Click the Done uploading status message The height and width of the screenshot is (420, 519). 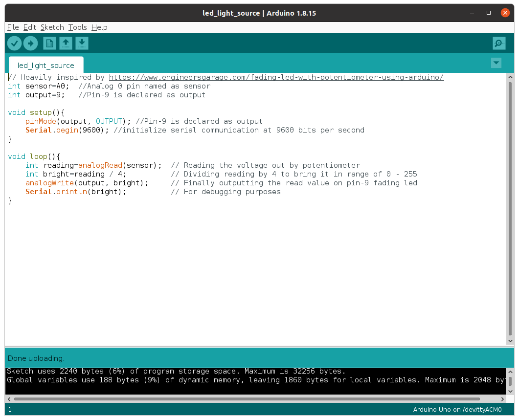click(x=36, y=358)
